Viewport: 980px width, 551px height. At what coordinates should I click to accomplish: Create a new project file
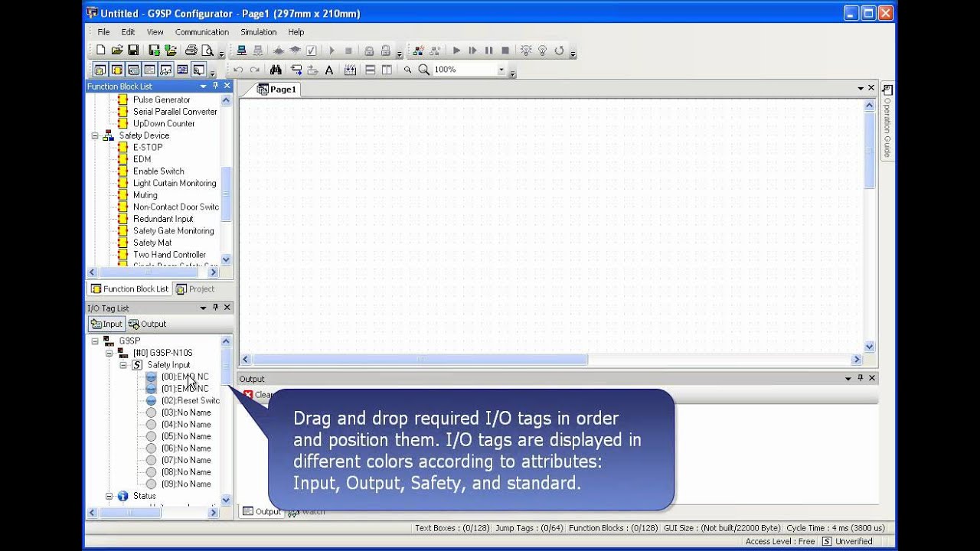tap(101, 51)
